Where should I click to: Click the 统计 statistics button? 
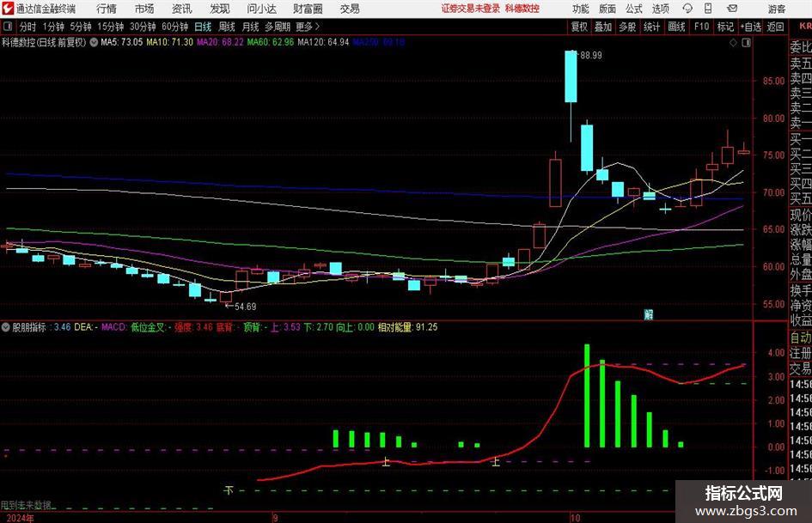pyautogui.click(x=651, y=27)
